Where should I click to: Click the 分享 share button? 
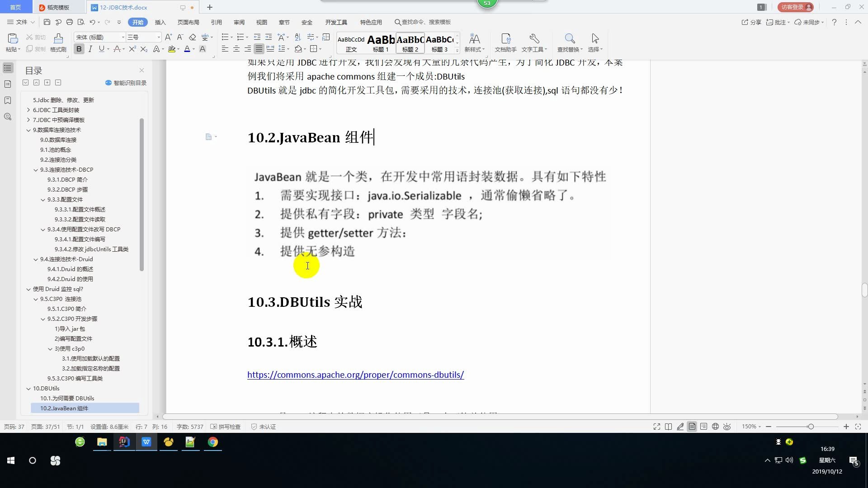point(751,22)
